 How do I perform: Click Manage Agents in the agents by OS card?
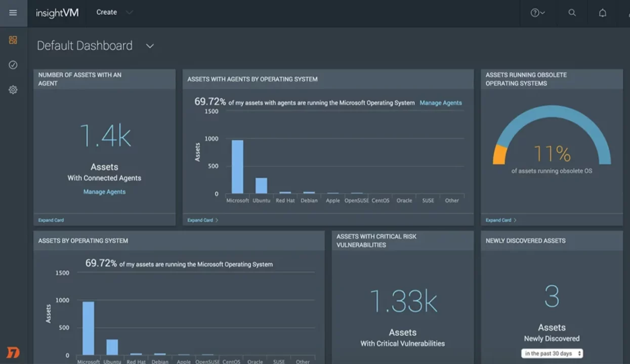[440, 103]
